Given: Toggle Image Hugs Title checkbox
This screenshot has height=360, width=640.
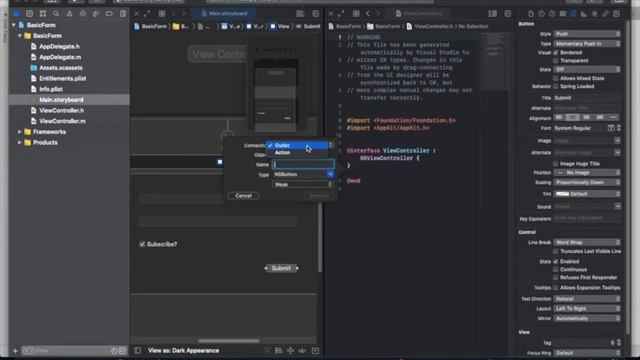Looking at the screenshot, I should coord(556,163).
